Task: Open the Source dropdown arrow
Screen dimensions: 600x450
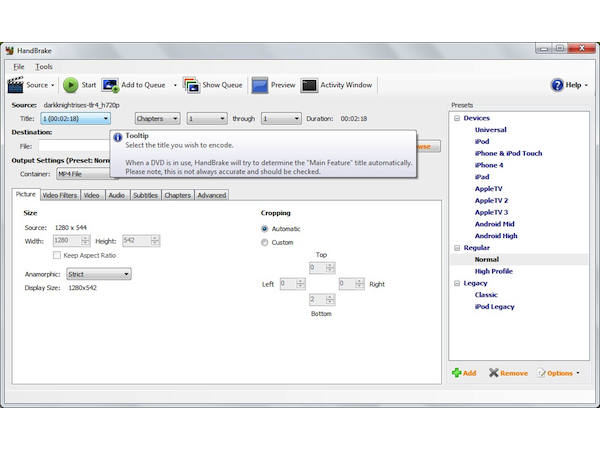Action: (52, 85)
